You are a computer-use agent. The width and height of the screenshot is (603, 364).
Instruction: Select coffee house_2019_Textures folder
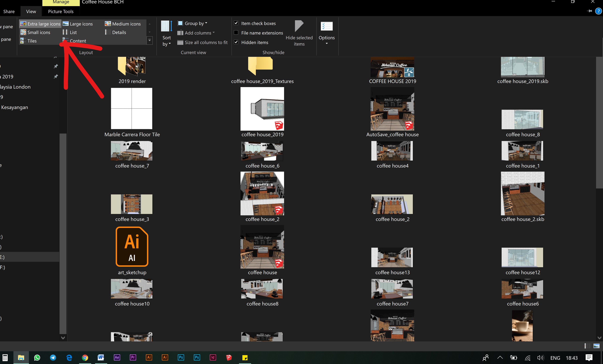point(262,70)
